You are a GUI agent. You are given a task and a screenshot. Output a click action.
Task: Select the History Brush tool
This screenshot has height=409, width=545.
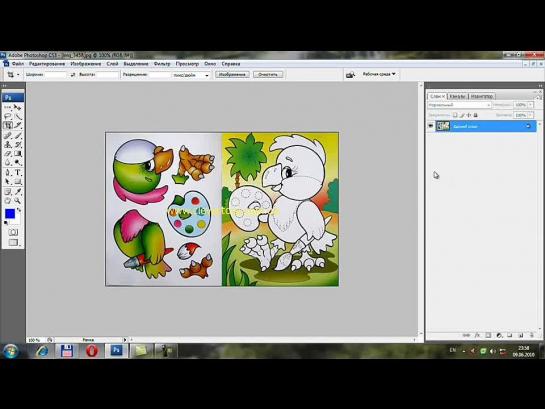point(18,145)
